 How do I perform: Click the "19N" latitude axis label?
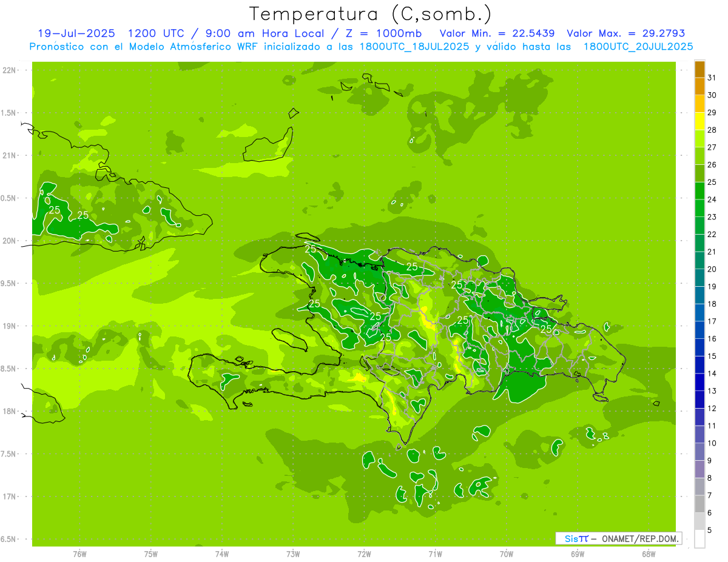click(10, 326)
